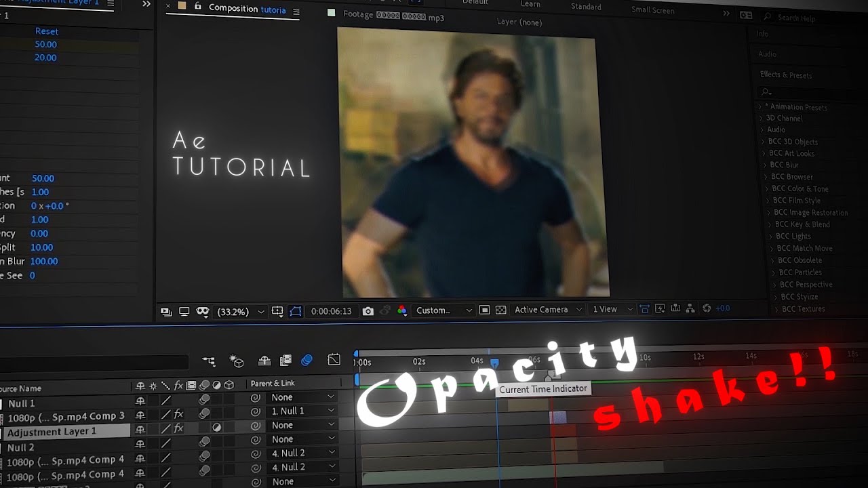Screen dimensions: 868x488
Task: Click the Timeline button in the viewer bar
Action: 675,308
